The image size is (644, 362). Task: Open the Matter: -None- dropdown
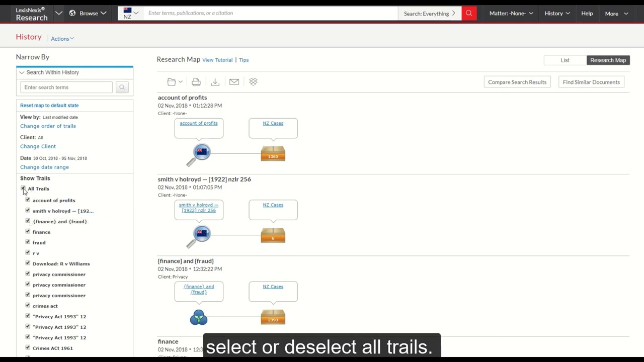pos(511,13)
